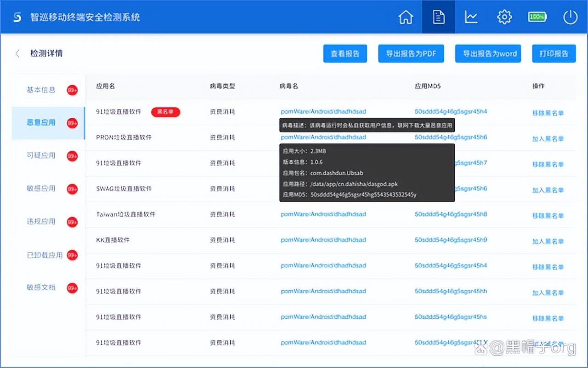This screenshot has width=588, height=368.
Task: Select the report document icon in the top bar
Action: [x=438, y=17]
